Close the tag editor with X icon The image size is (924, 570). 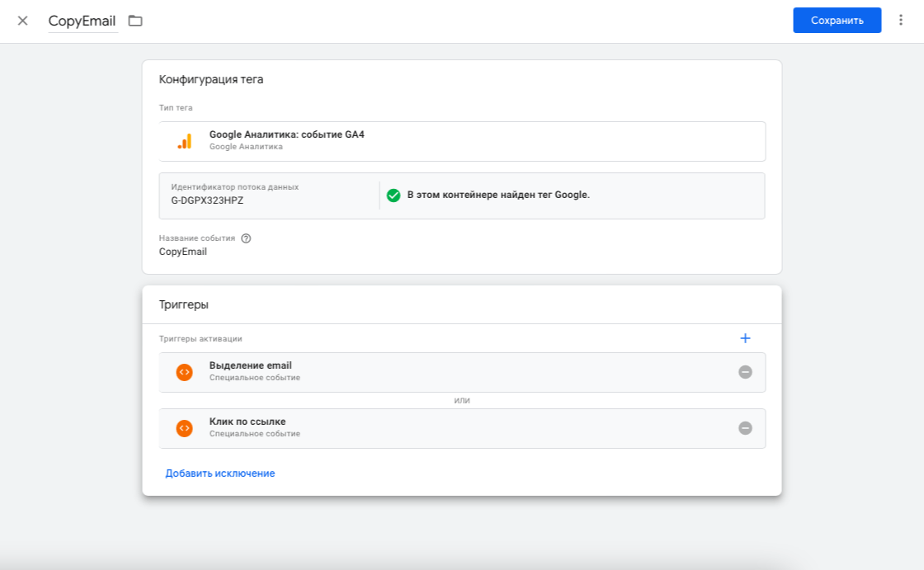pyautogui.click(x=22, y=21)
